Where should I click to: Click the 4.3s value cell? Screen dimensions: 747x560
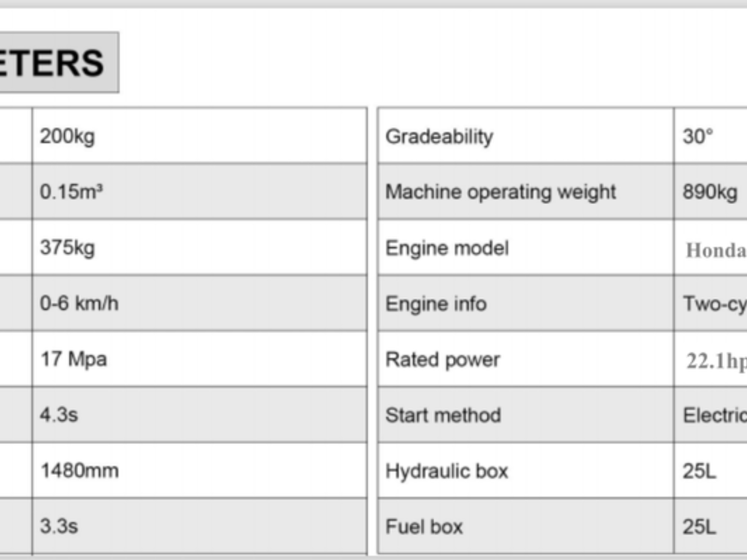[x=59, y=414]
